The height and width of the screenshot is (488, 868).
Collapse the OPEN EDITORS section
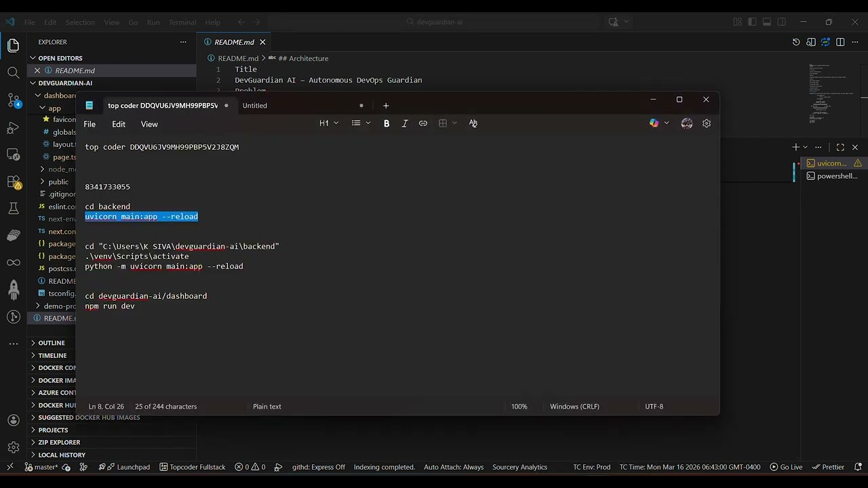[x=60, y=58]
